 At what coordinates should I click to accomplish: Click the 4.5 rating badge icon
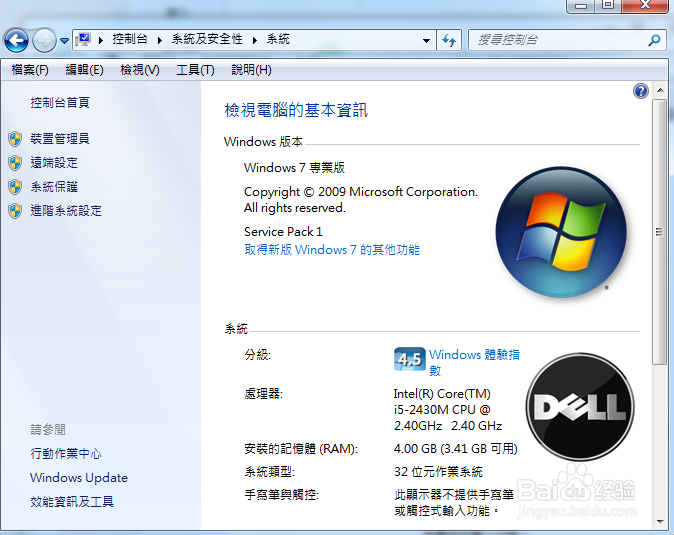[x=410, y=359]
